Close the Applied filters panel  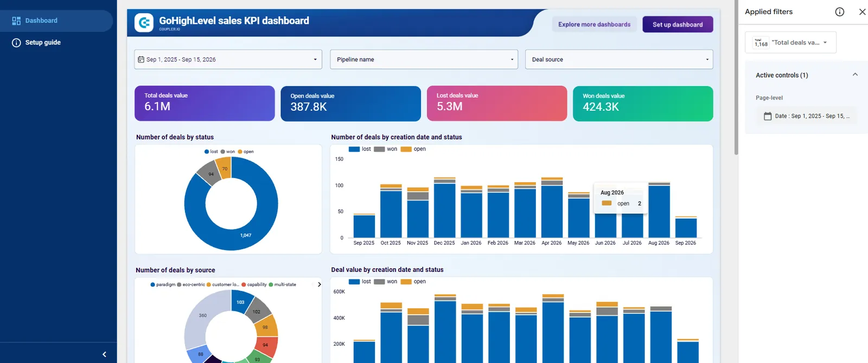(862, 12)
